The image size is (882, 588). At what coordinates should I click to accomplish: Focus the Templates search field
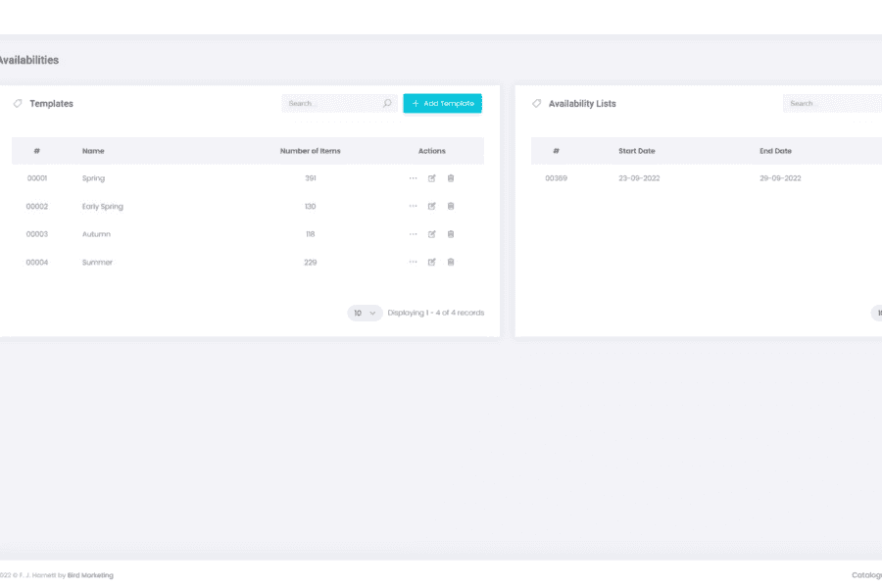tap(331, 103)
